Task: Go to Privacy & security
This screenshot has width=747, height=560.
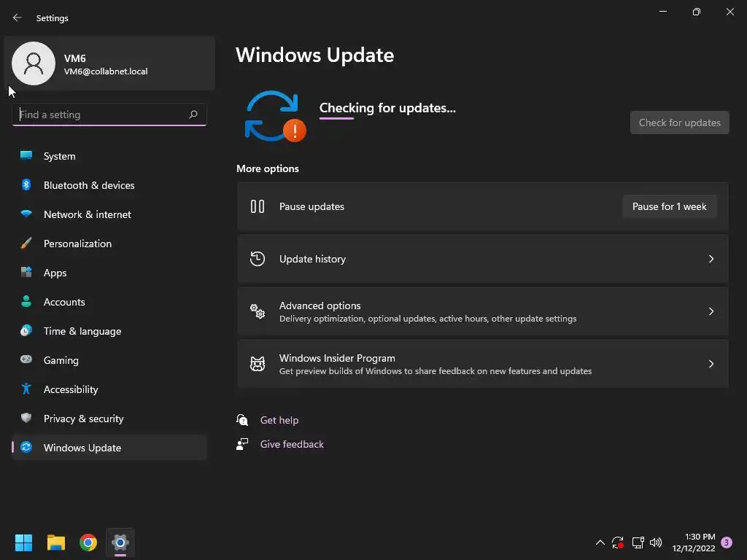Action: click(x=109, y=418)
